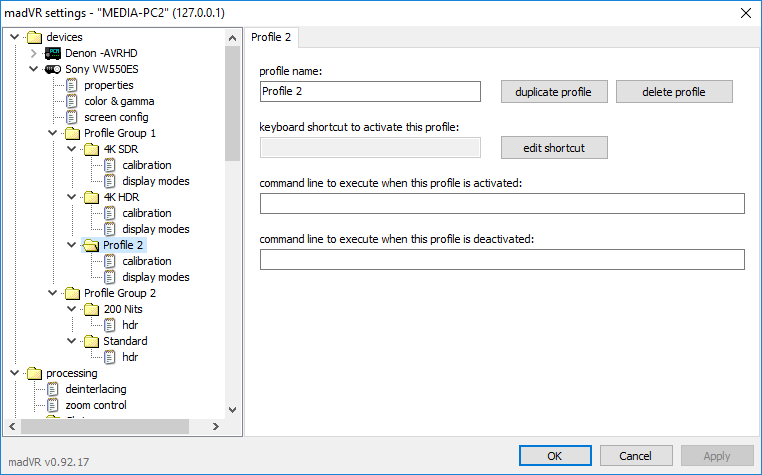762x475 pixels.
Task: Click the processing folder icon
Action: tap(35, 373)
